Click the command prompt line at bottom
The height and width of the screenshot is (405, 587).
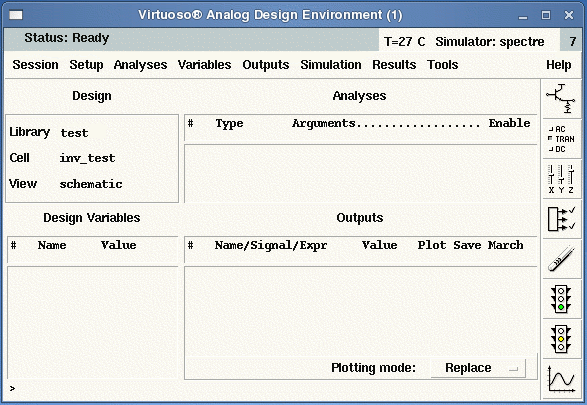point(273,389)
